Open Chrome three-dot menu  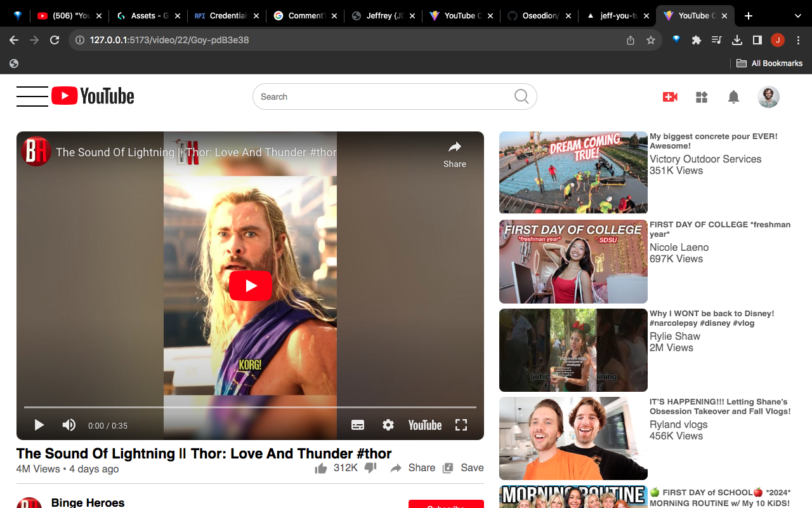798,40
